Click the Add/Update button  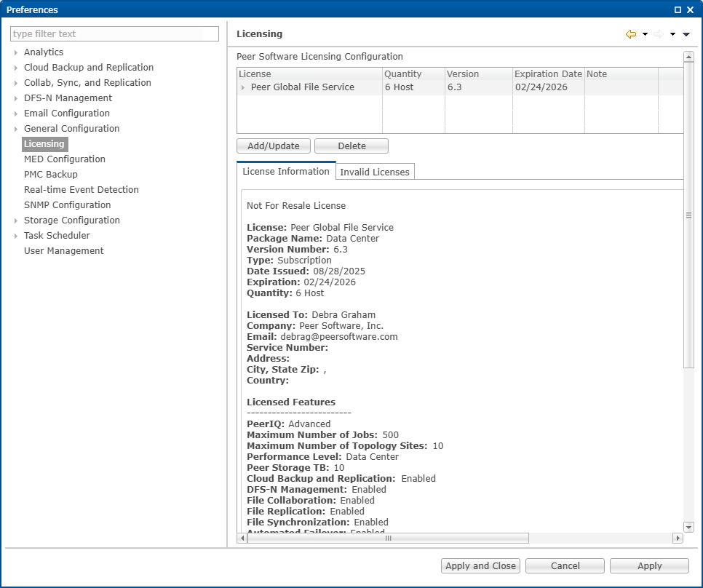274,146
